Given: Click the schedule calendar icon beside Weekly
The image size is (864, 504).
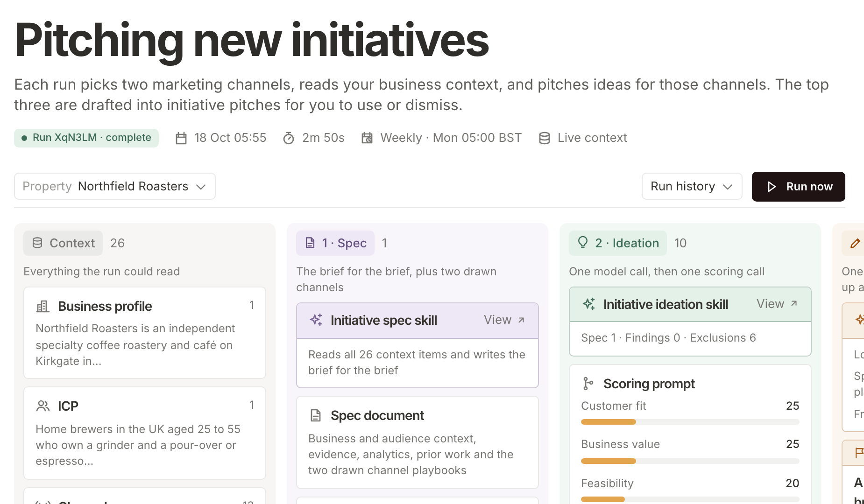Looking at the screenshot, I should point(367,138).
